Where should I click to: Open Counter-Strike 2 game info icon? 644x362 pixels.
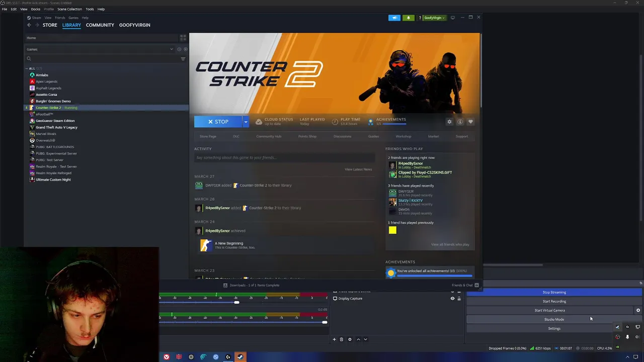460,122
